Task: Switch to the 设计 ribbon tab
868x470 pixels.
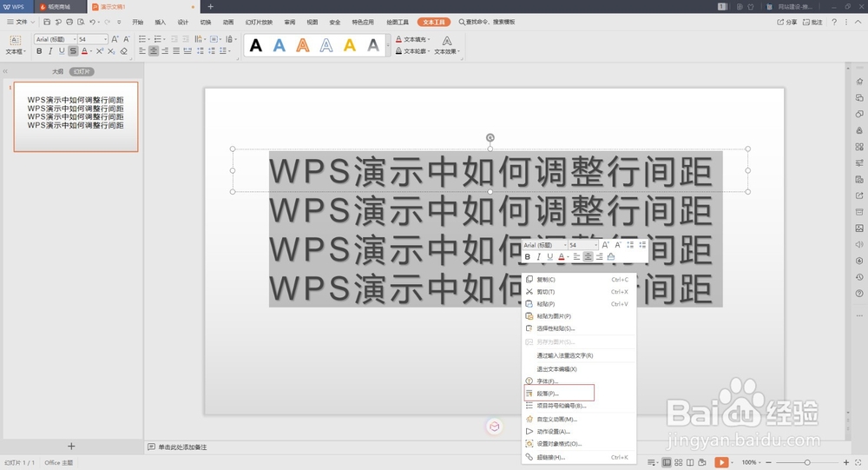Action: click(182, 23)
